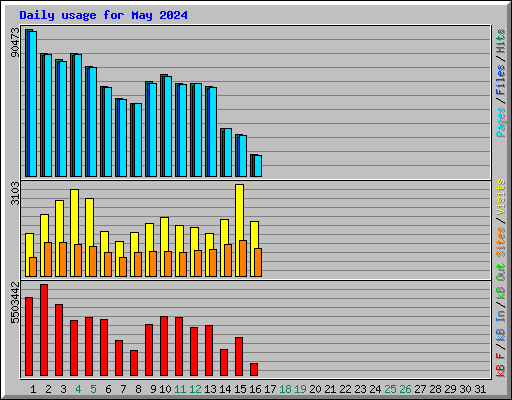
Task: Click the yellow visits bar for day 16
Action: pyautogui.click(x=254, y=235)
